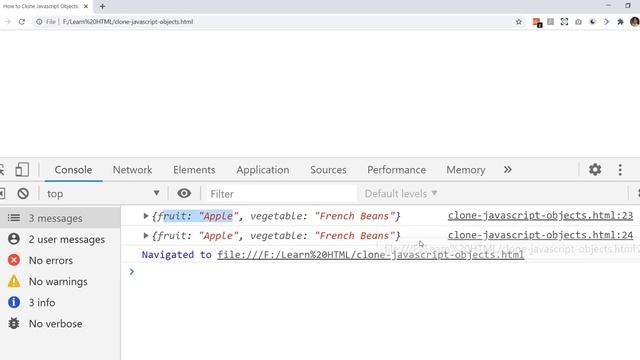The height and width of the screenshot is (360, 640).
Task: Select the How to Clone Javascript Objects tab
Action: click(46, 7)
